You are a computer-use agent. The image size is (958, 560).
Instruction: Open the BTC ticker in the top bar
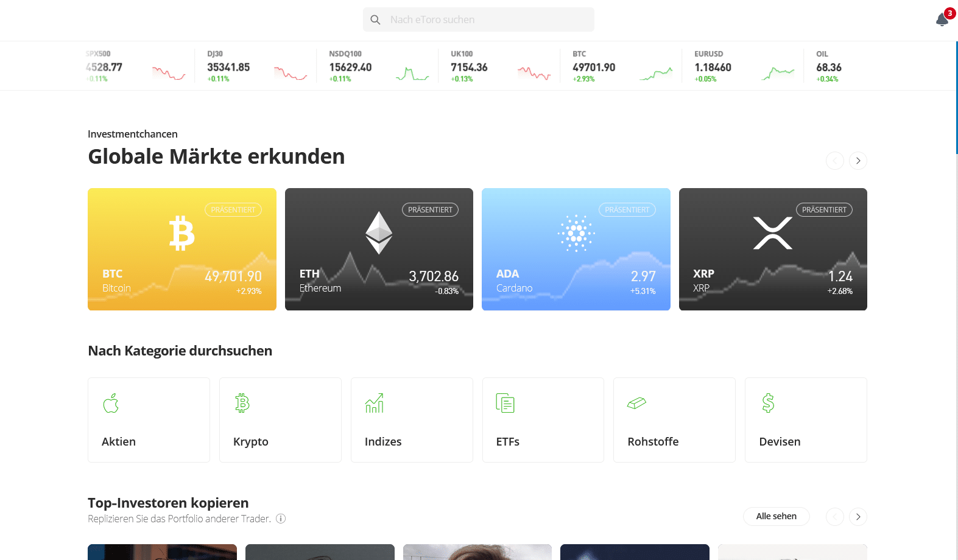(621, 66)
